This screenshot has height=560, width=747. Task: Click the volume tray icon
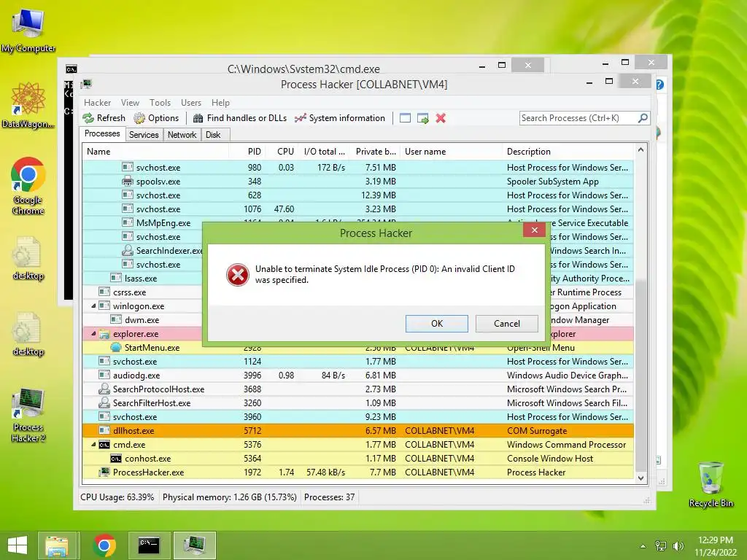point(678,545)
